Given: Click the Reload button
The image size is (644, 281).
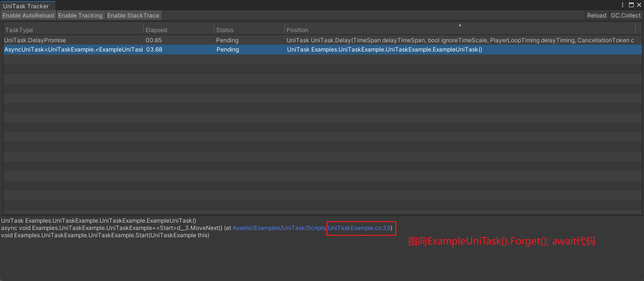Looking at the screenshot, I should [596, 16].
